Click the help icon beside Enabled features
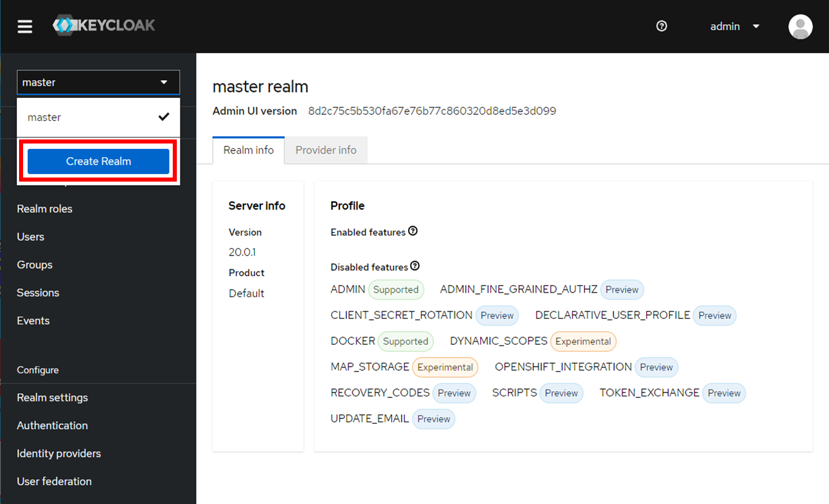This screenshot has width=829, height=504. (413, 231)
